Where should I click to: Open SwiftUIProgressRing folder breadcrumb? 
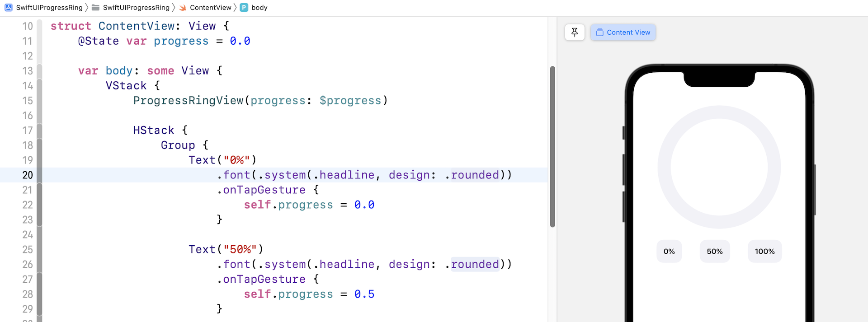point(136,8)
